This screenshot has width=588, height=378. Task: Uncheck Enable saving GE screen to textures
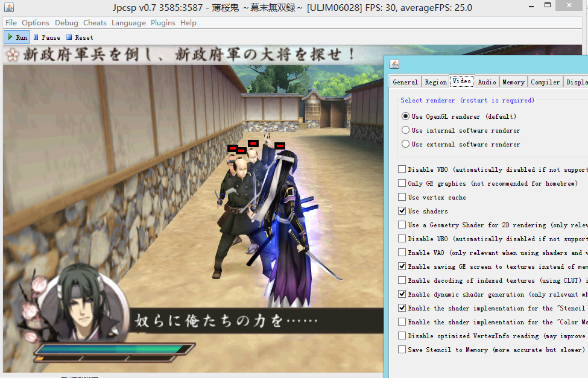point(402,266)
